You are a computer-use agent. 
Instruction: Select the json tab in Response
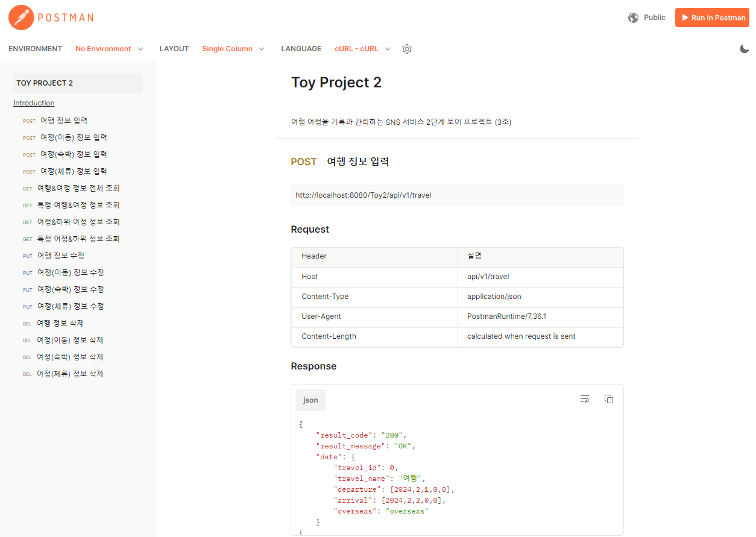tap(310, 400)
